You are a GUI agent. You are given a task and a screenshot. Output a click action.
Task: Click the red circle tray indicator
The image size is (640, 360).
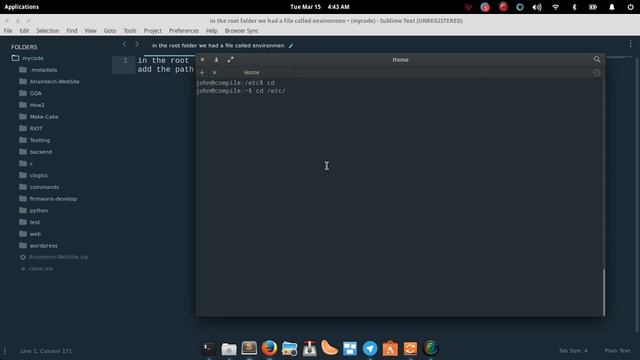pos(503,7)
